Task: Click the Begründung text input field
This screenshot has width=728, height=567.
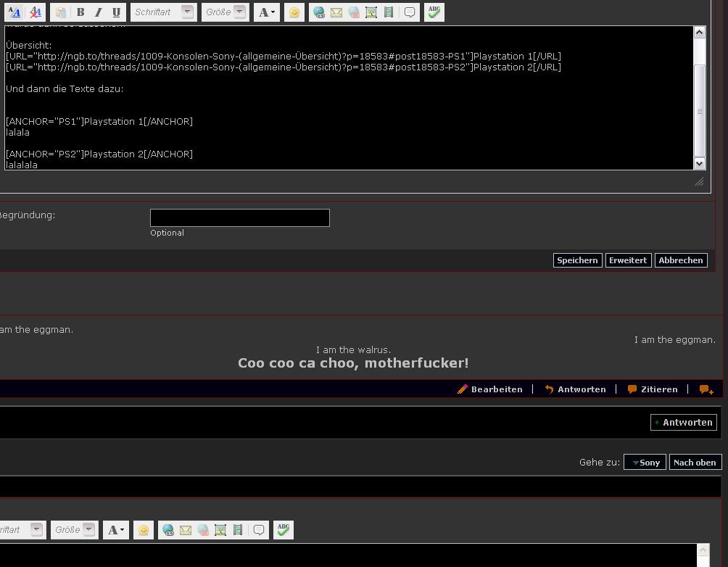Action: pos(239,218)
